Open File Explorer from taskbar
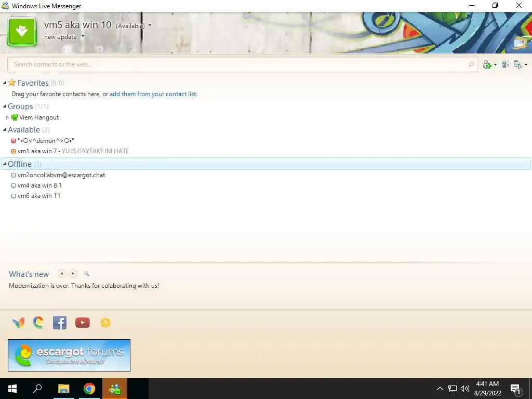The image size is (532, 399). tap(63, 389)
